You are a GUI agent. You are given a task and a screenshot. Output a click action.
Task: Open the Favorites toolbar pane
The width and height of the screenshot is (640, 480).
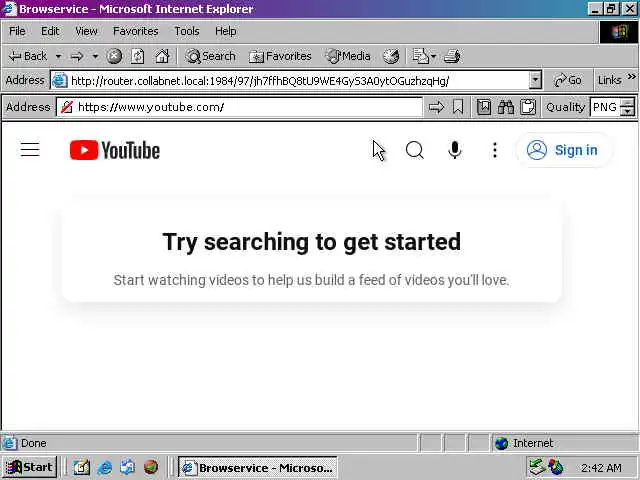click(280, 56)
